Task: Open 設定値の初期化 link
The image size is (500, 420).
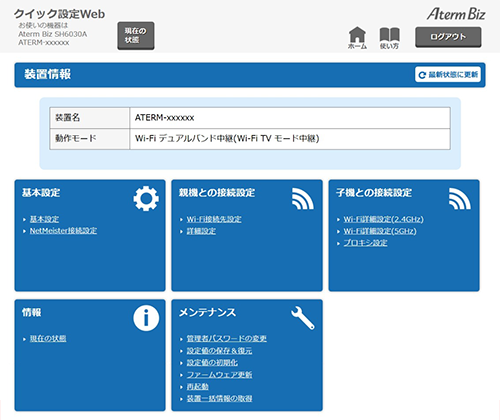Action: (212, 363)
